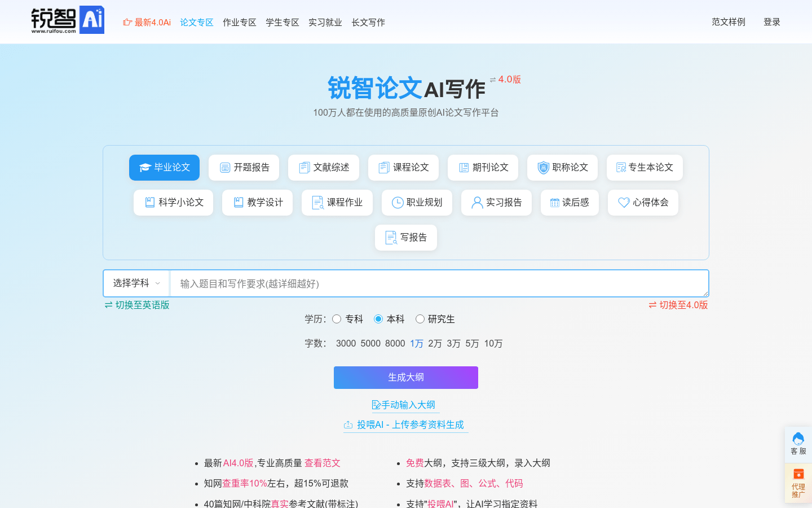Choose the 期刊论文 journal icon
Screen dimensions: 812x508
[464, 168]
